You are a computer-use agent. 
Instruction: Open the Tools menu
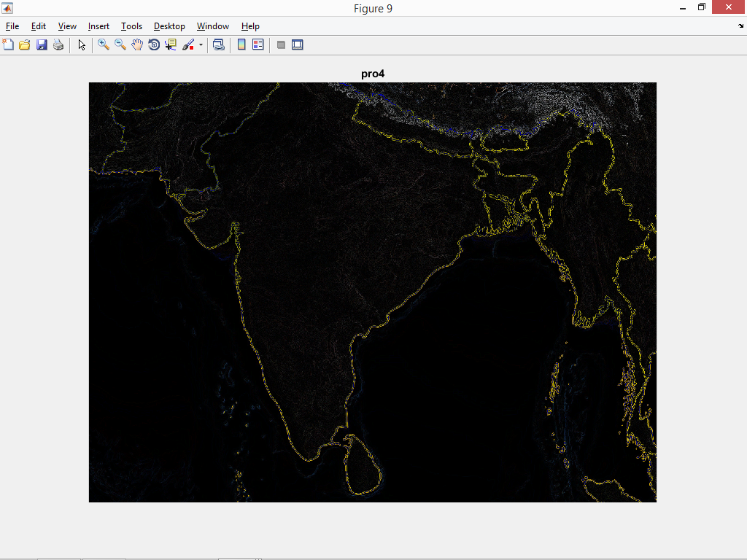[131, 26]
